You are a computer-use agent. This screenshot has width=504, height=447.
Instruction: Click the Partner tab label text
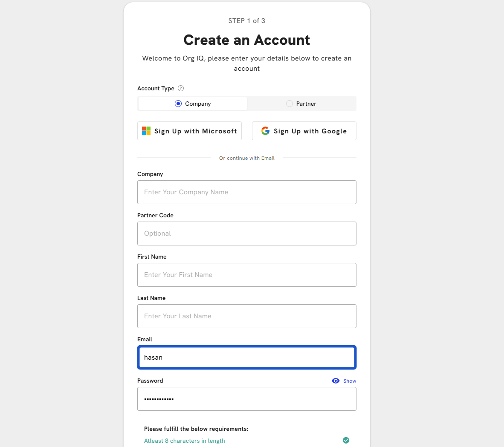point(306,104)
